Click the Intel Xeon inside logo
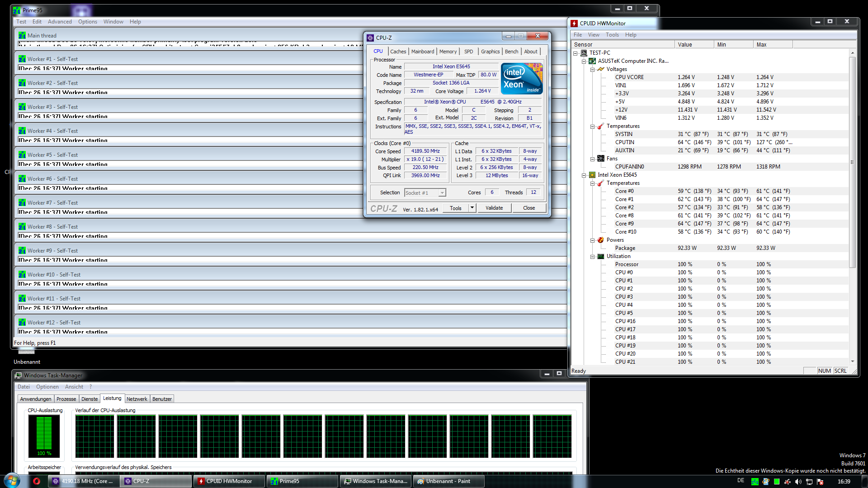The width and height of the screenshot is (868, 488). (521, 79)
